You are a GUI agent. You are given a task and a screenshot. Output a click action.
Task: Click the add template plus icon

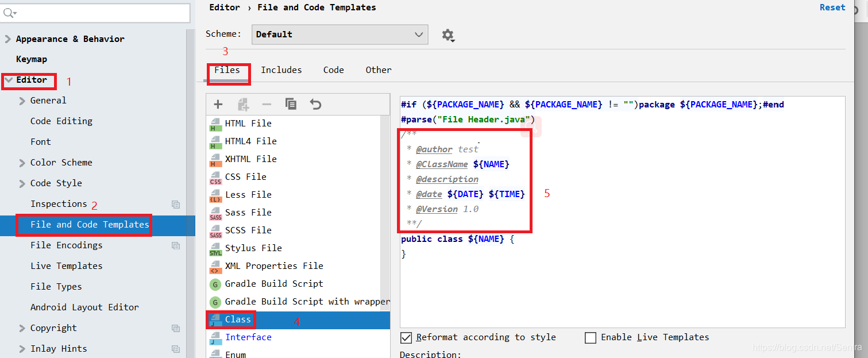point(218,104)
